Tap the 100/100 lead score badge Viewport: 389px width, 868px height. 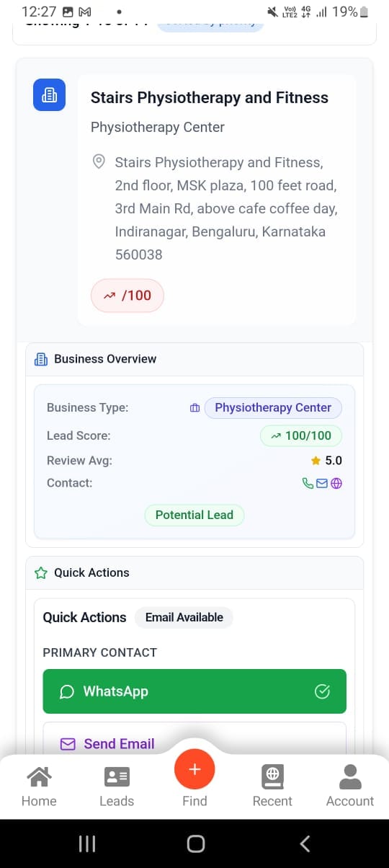(x=301, y=435)
